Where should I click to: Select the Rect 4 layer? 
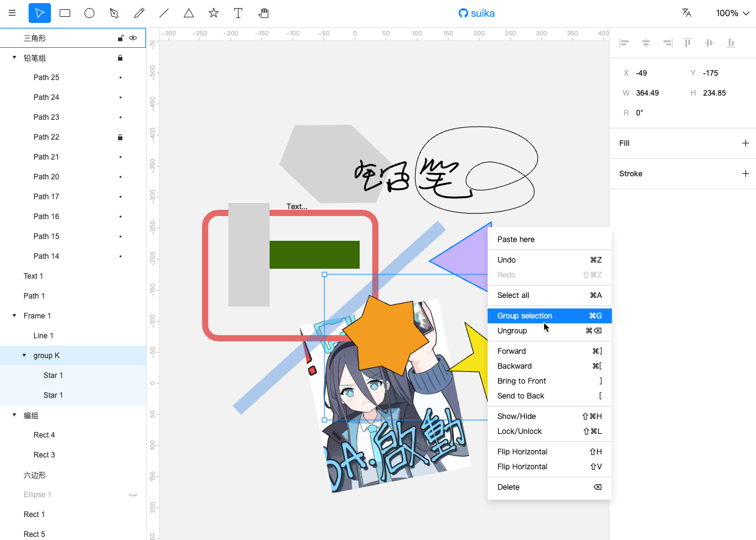point(73,435)
